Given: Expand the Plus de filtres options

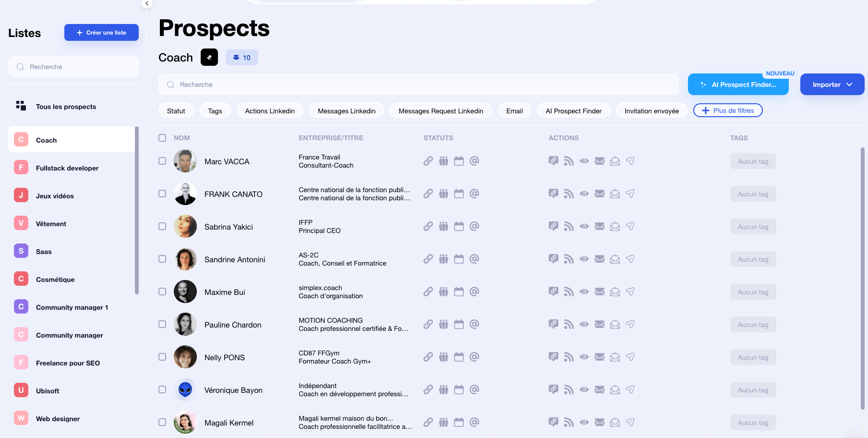Looking at the screenshot, I should 728,110.
